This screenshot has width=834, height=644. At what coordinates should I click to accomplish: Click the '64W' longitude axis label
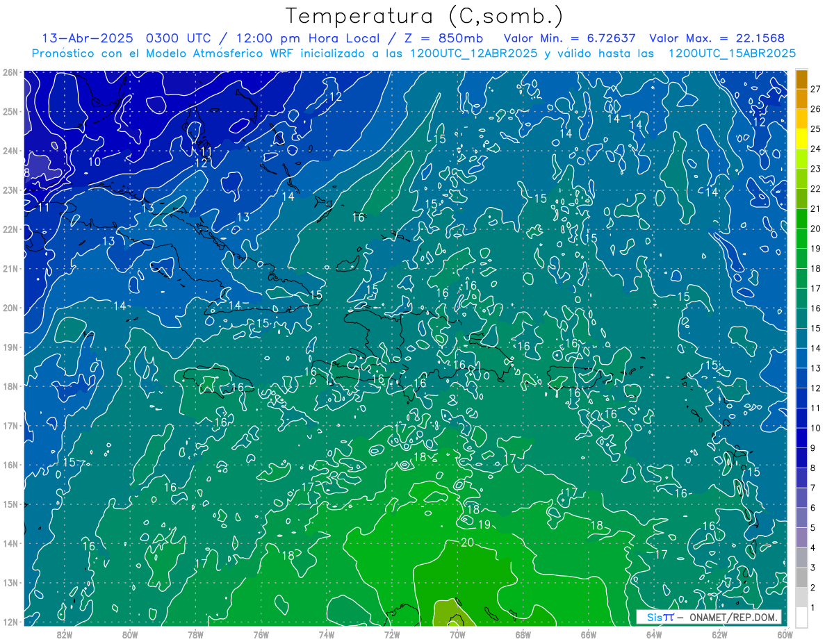653,634
